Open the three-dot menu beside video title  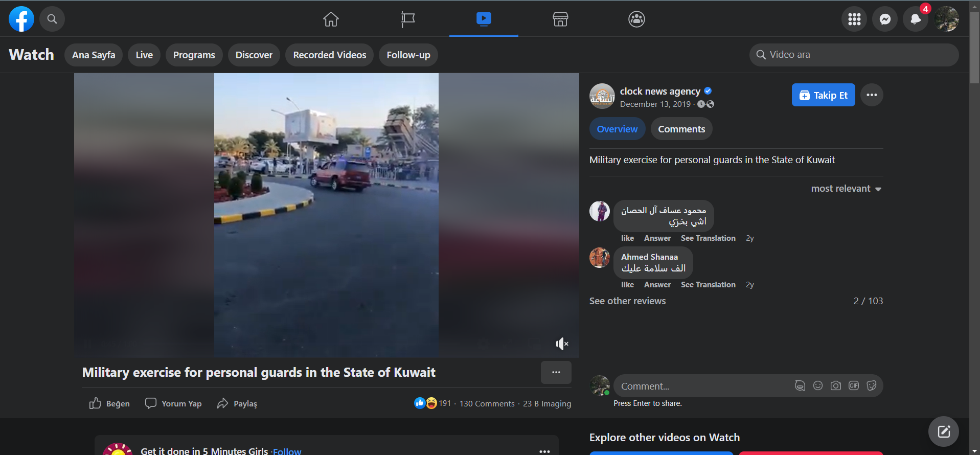pos(556,372)
